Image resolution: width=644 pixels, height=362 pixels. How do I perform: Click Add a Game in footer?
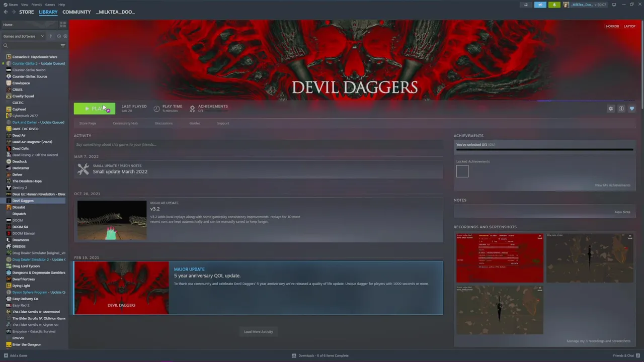pyautogui.click(x=16, y=355)
